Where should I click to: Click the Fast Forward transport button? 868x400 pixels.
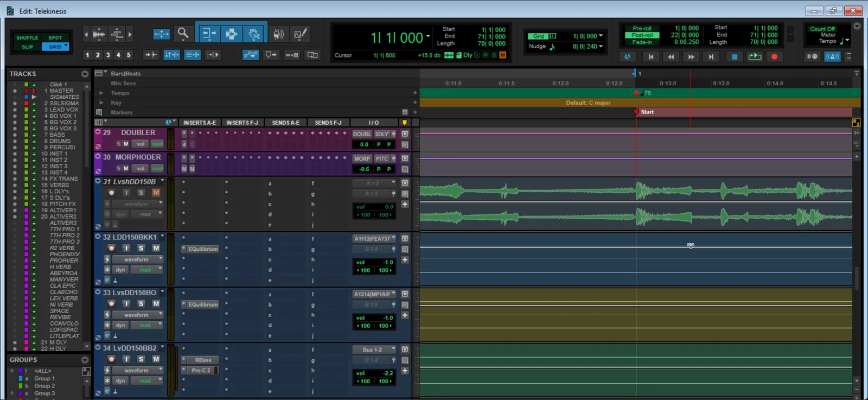point(691,56)
